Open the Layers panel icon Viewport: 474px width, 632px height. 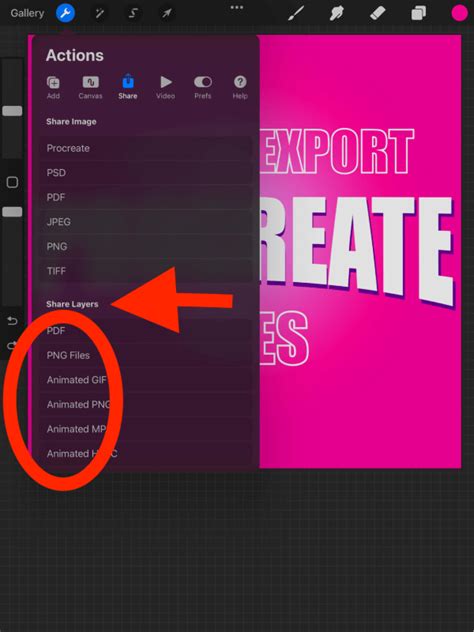[x=419, y=14]
